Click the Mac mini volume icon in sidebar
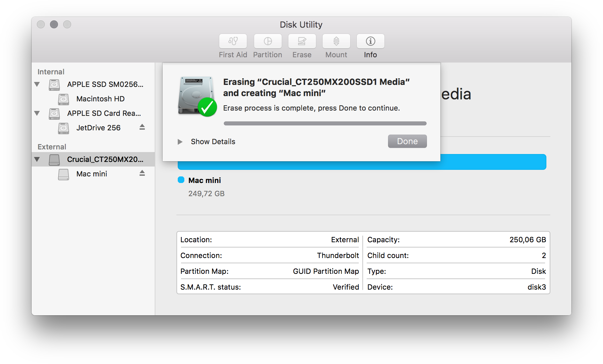603x364 pixels. click(x=64, y=174)
